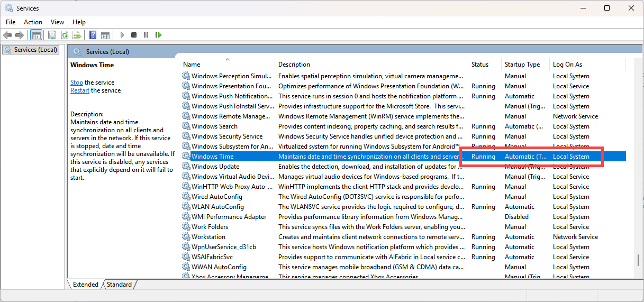Open Properties via toolbar icon

[x=52, y=35]
